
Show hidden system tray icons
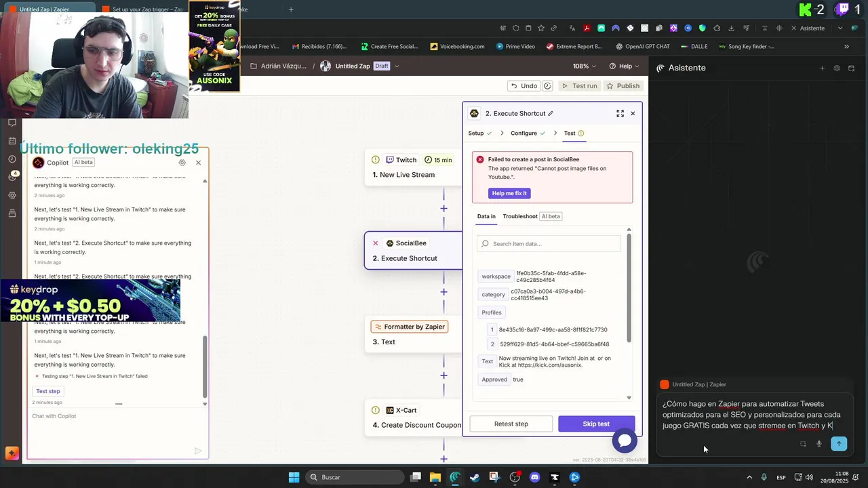point(749,477)
